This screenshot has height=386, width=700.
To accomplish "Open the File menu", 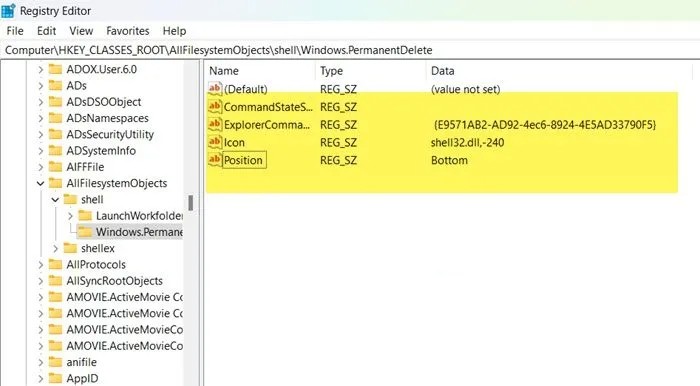I will coord(15,31).
